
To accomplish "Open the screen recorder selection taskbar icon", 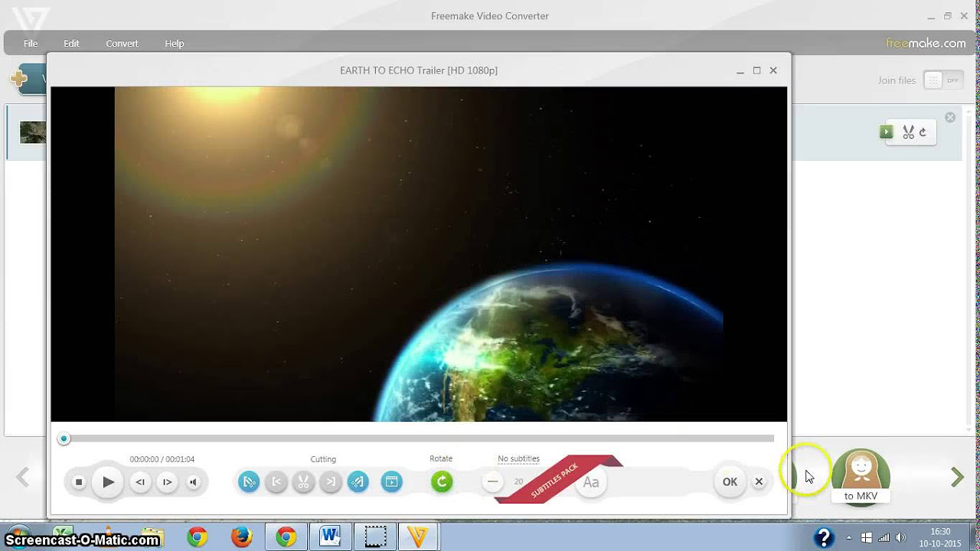I will pyautogui.click(x=375, y=536).
